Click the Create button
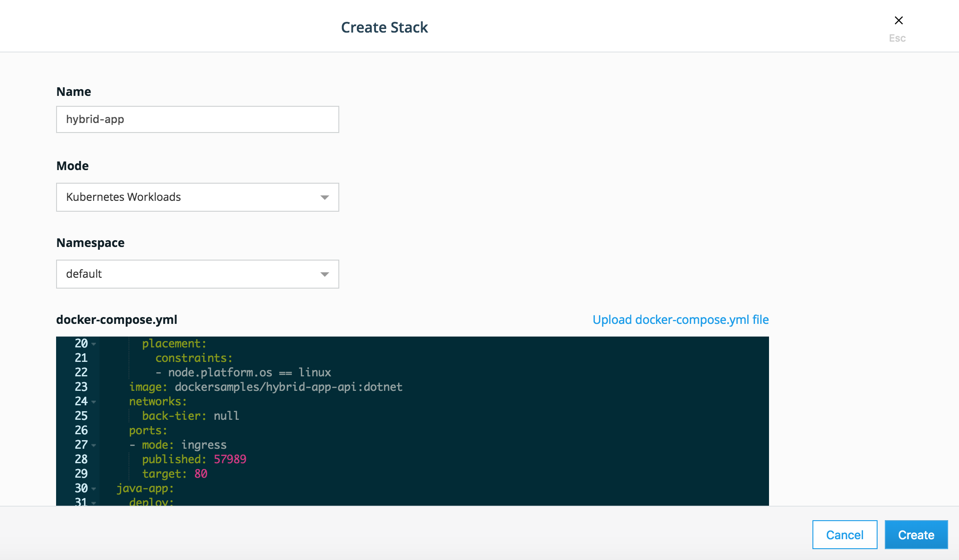This screenshot has height=560, width=959. point(916,535)
